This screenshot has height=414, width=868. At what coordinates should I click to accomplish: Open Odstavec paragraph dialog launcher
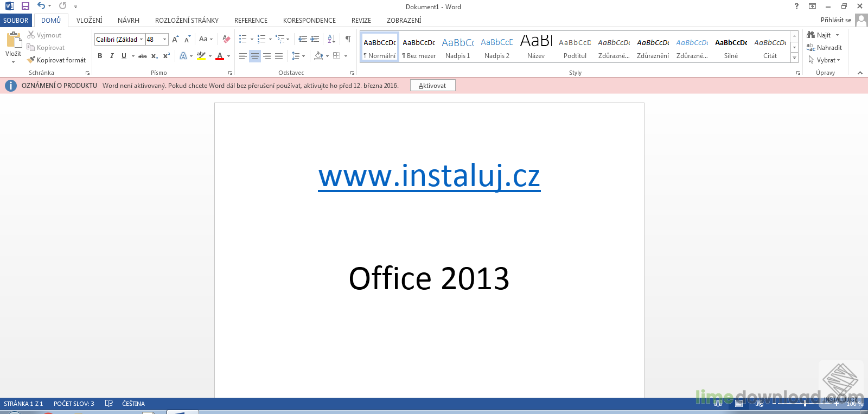[352, 73]
